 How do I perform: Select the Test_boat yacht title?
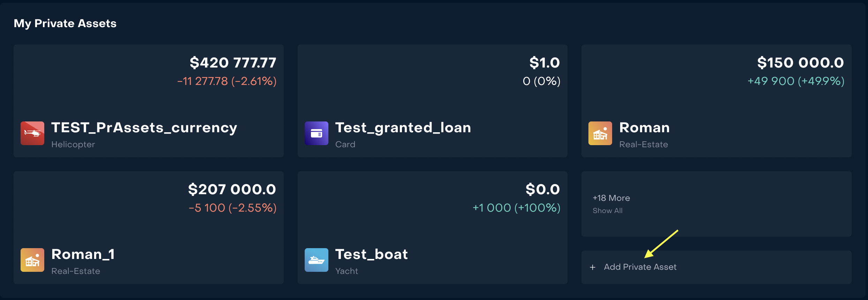point(371,254)
